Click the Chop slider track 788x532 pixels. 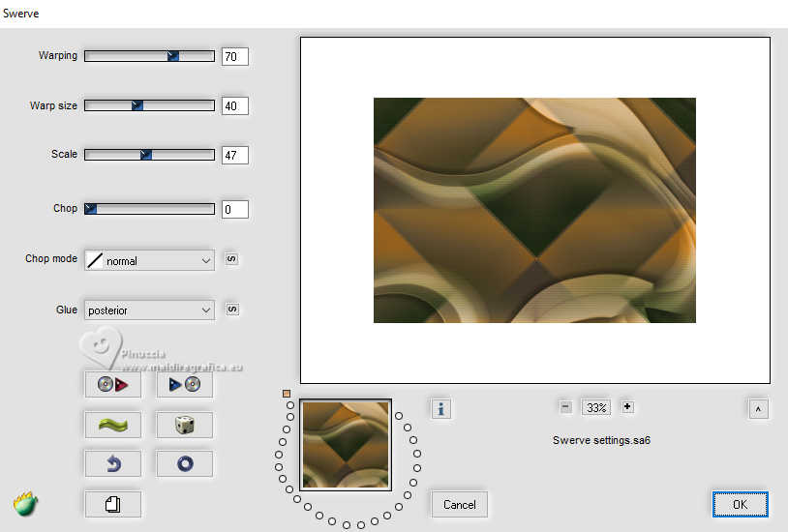[149, 209]
